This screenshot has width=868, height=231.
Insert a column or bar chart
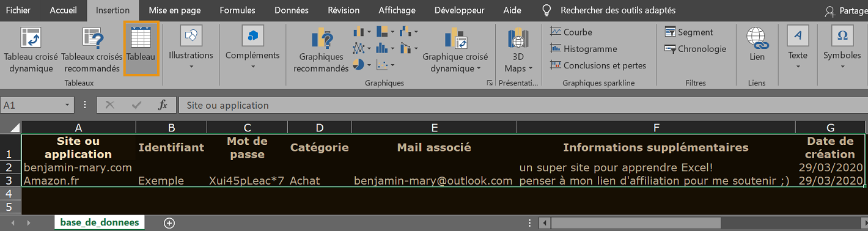tap(359, 32)
